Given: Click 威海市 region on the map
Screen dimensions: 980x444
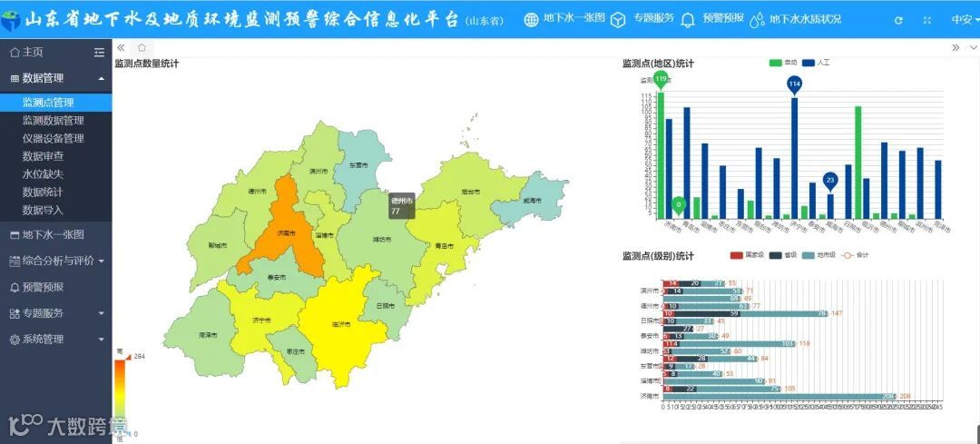Looking at the screenshot, I should [531, 200].
